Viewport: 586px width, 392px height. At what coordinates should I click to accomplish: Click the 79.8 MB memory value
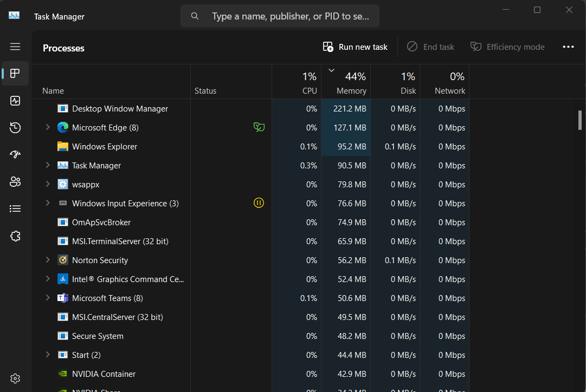(x=352, y=185)
